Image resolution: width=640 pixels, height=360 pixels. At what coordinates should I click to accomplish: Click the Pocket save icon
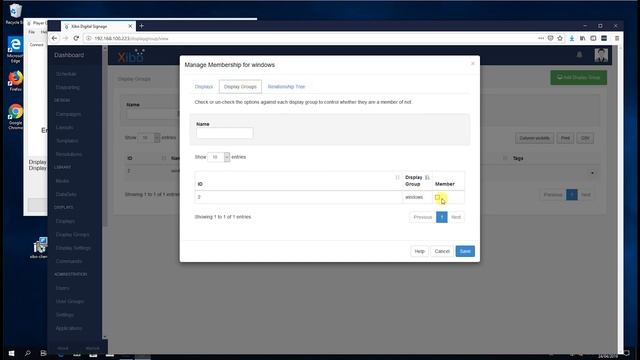pos(551,38)
